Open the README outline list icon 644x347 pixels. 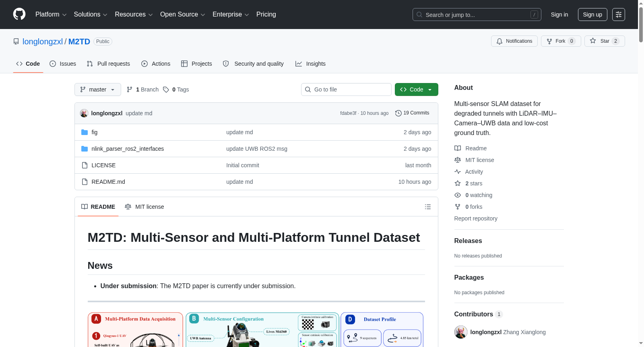(428, 207)
